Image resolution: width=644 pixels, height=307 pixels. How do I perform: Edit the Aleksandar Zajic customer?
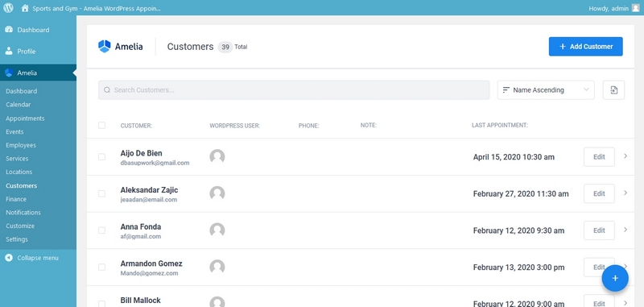point(599,193)
